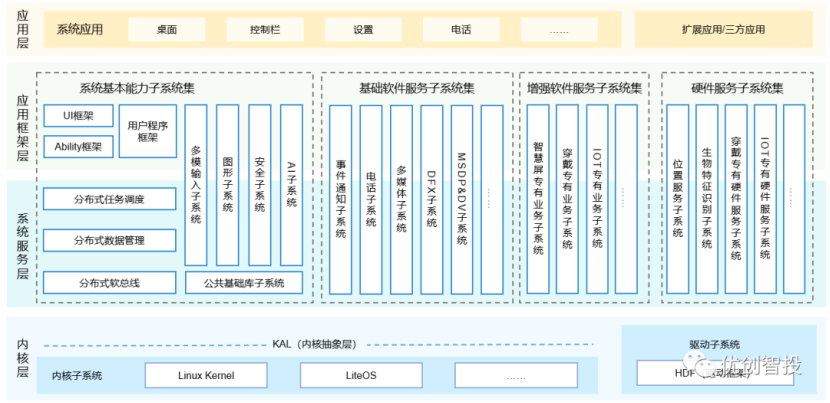
Task: Select the 多媒体子系统 vertical box
Action: click(401, 200)
